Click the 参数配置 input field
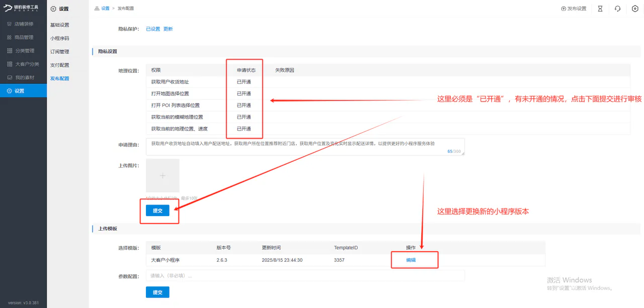Image resolution: width=644 pixels, height=308 pixels. pyautogui.click(x=305, y=275)
